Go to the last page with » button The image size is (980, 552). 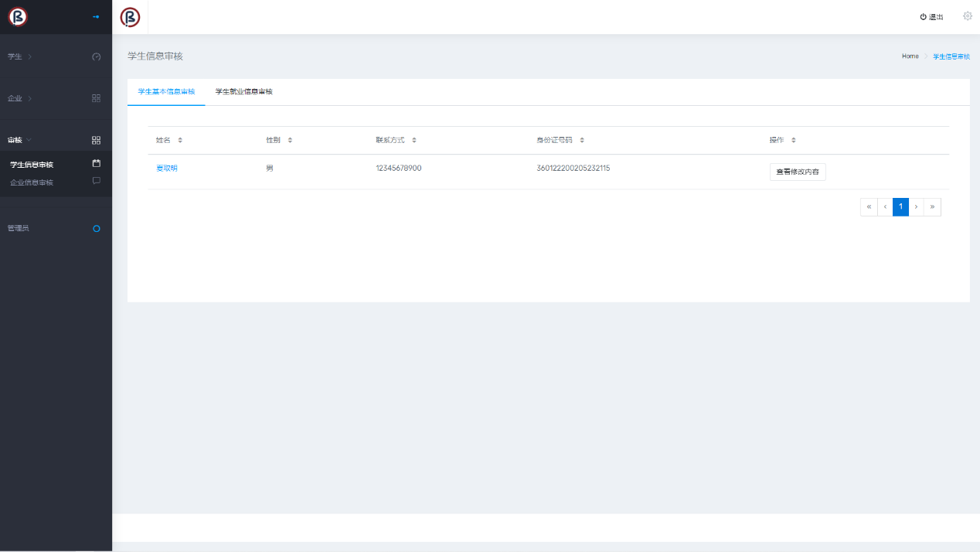(932, 206)
